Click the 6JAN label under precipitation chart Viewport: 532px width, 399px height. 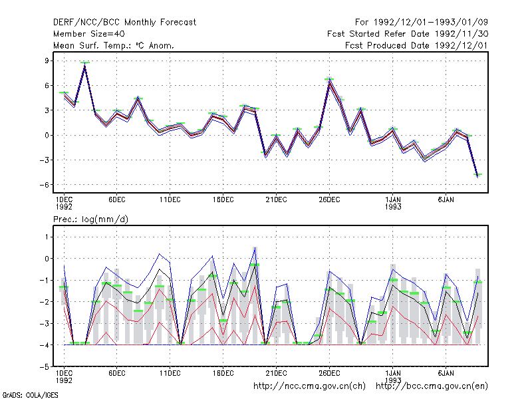pyautogui.click(x=446, y=373)
